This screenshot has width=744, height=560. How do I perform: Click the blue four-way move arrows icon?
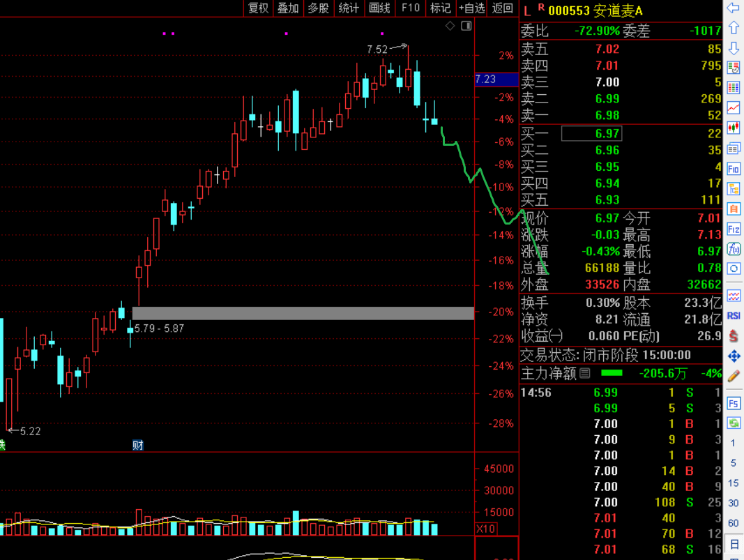pyautogui.click(x=734, y=356)
